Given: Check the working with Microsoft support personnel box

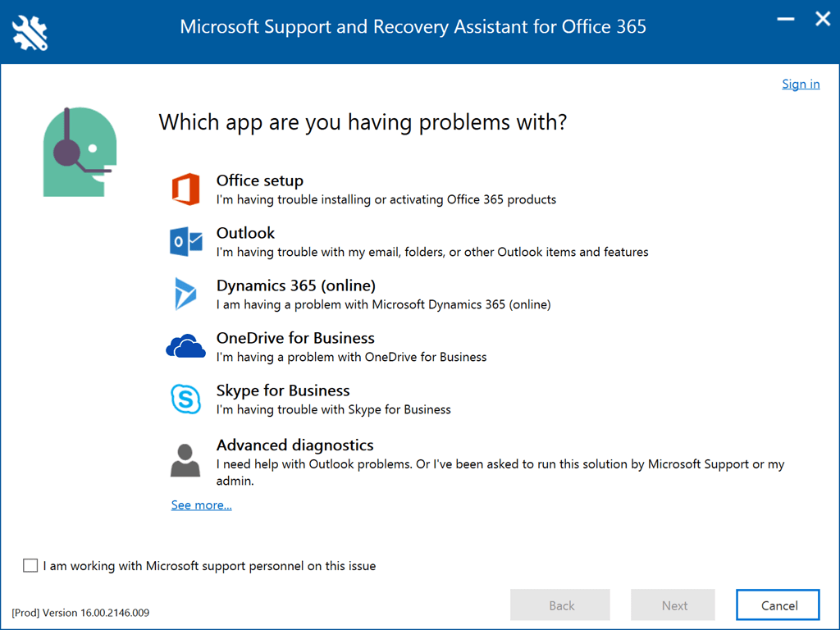Looking at the screenshot, I should coord(30,565).
